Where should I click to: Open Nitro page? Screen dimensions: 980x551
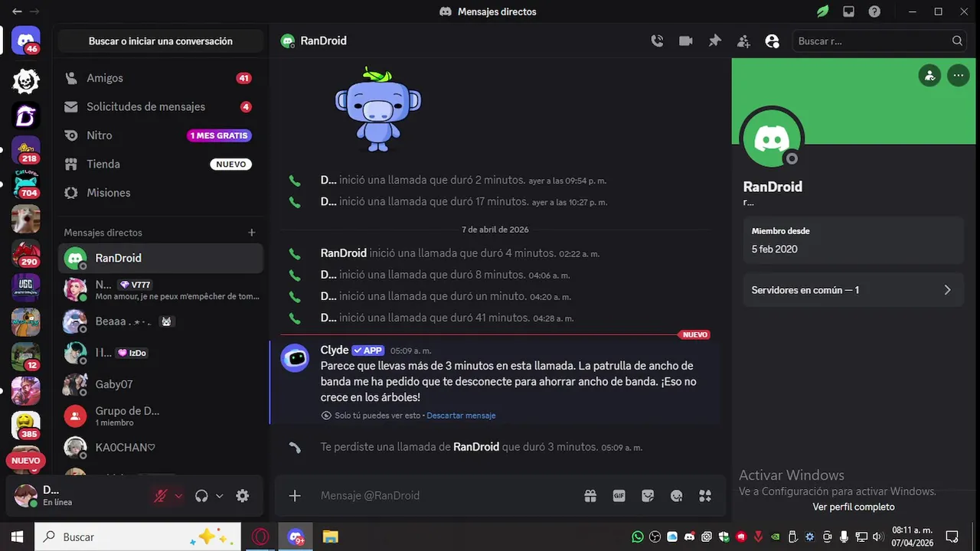pos(160,135)
